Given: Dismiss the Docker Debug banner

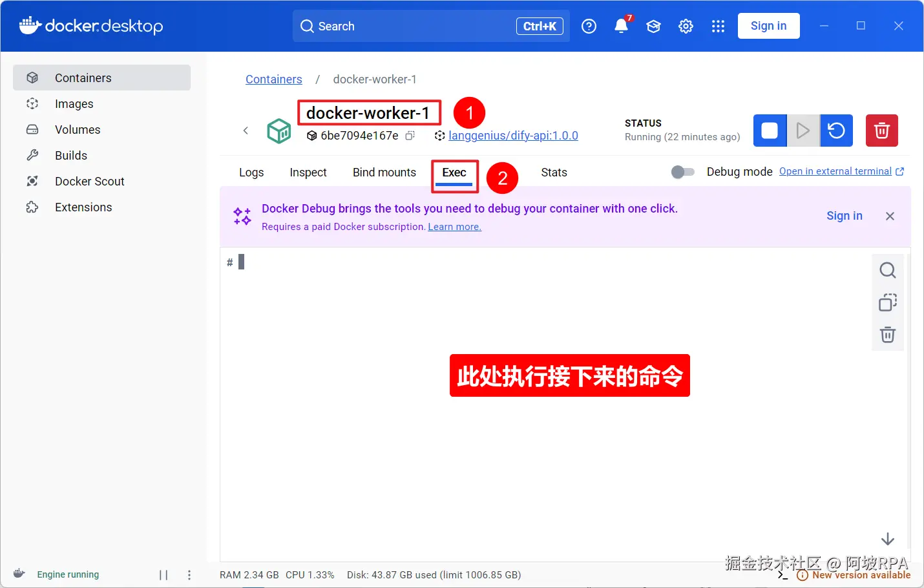Looking at the screenshot, I should pos(890,216).
